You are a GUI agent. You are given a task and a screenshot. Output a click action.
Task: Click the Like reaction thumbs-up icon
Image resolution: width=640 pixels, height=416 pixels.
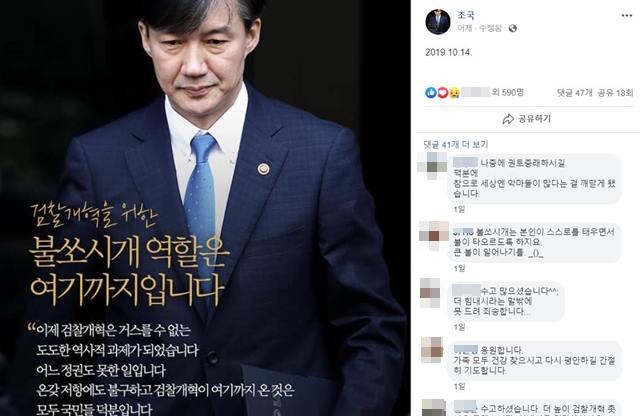coord(431,93)
